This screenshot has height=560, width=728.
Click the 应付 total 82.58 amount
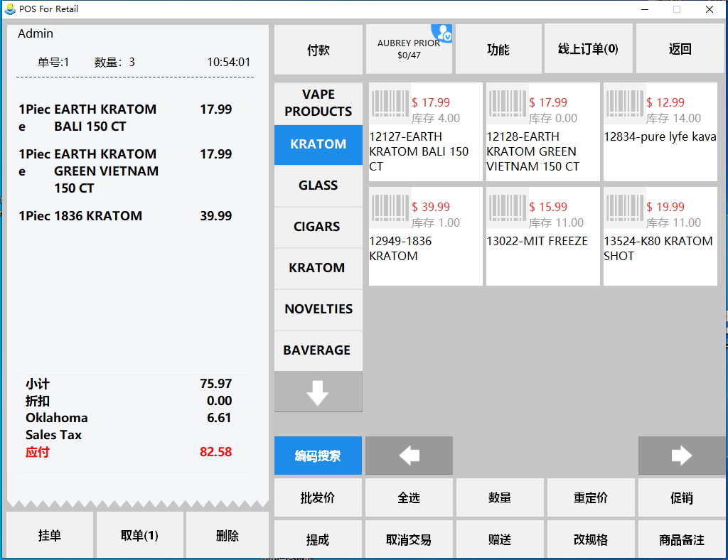pyautogui.click(x=215, y=452)
